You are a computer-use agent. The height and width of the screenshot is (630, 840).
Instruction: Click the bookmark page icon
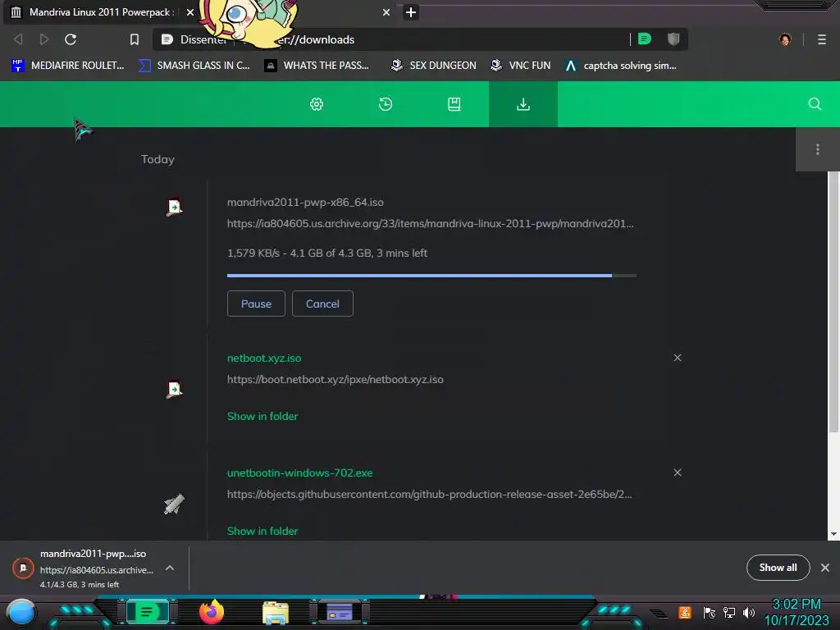[x=135, y=39]
